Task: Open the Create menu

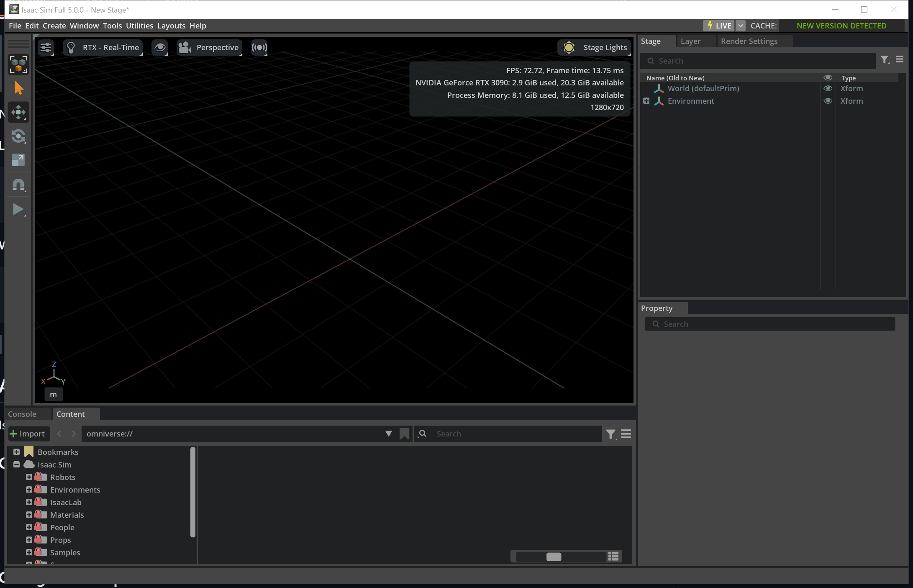Action: point(54,26)
